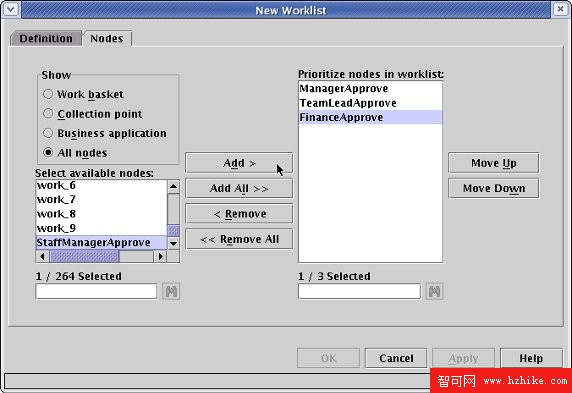Open the window menu icon in the title bar
This screenshot has width=572, height=393.
pyautogui.click(x=11, y=9)
